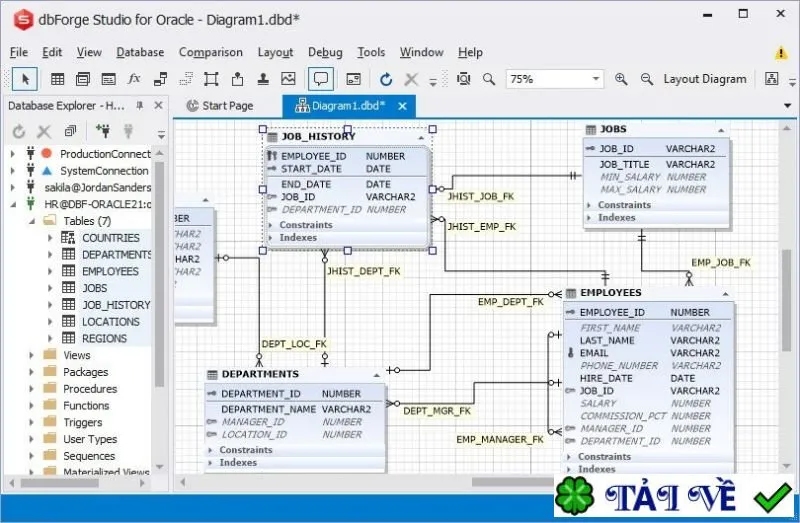Click the new connection plug icon
This screenshot has height=523, width=800.
pyautogui.click(x=103, y=131)
